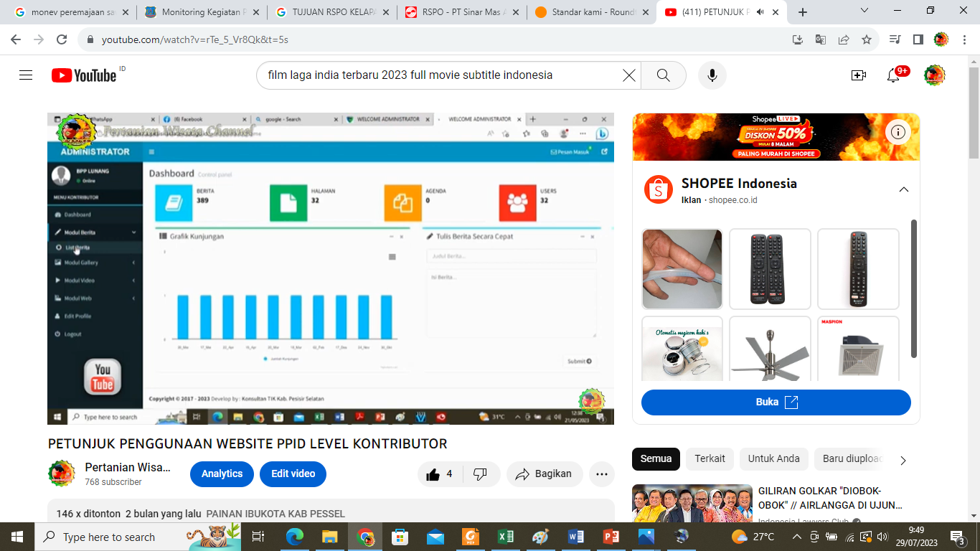Open the Create video icon next to notifications
Viewport: 980px width, 551px height.
point(857,75)
